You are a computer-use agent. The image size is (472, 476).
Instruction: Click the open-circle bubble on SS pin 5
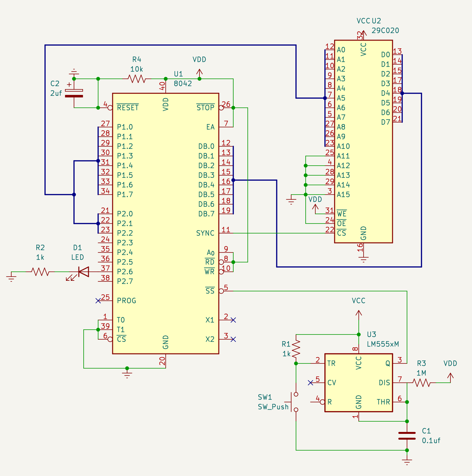point(221,291)
